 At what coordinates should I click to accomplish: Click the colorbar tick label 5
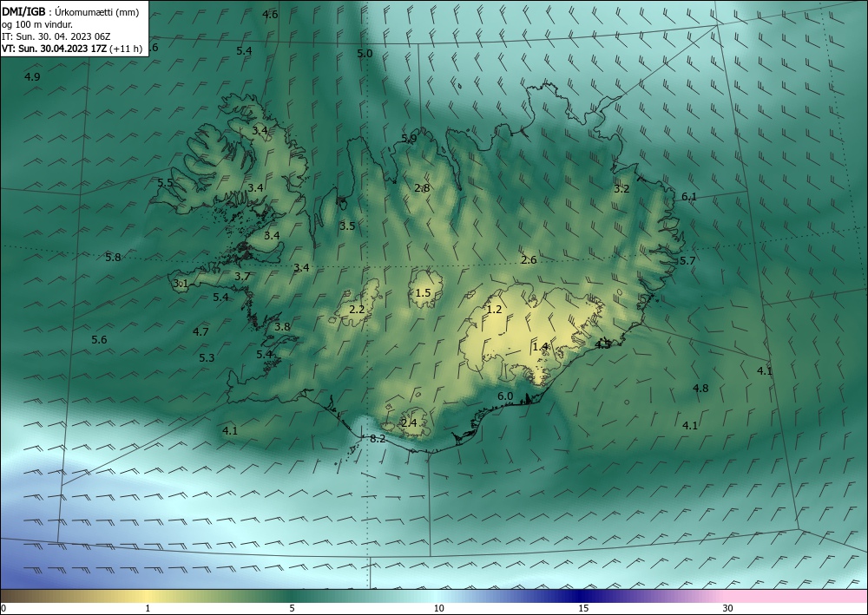click(293, 608)
